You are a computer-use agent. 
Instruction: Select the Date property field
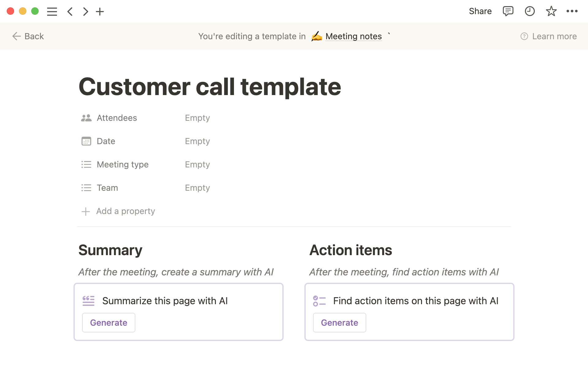coord(198,141)
